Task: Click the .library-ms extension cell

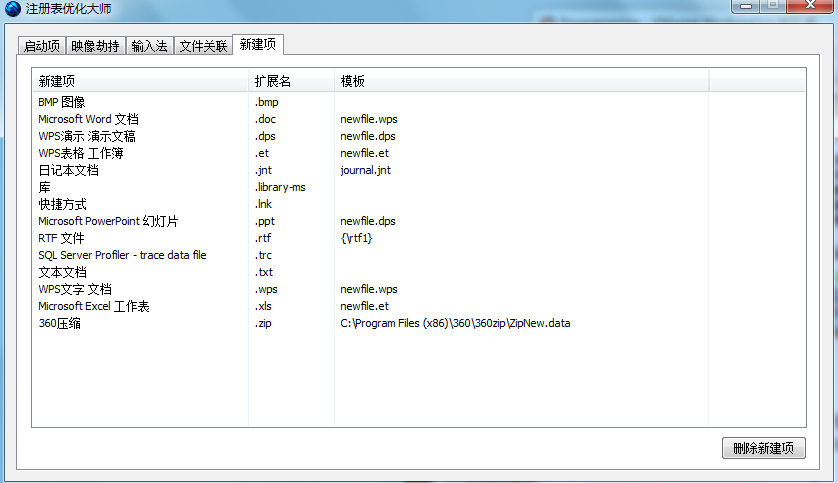Action: click(x=280, y=188)
